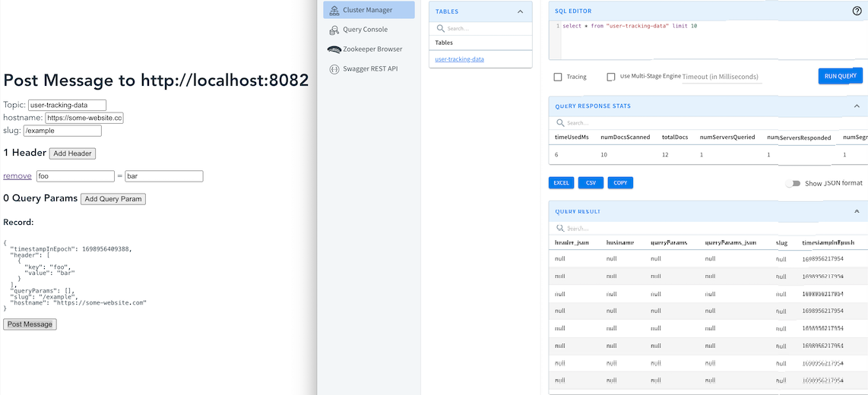Click the Post Message button

(x=30, y=324)
